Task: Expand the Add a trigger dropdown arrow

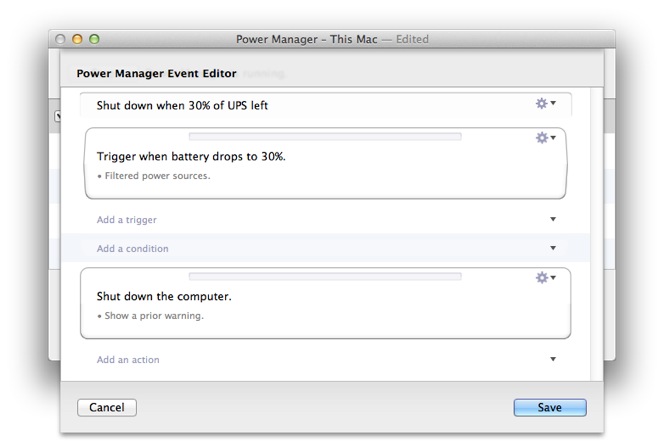Action: (x=553, y=219)
